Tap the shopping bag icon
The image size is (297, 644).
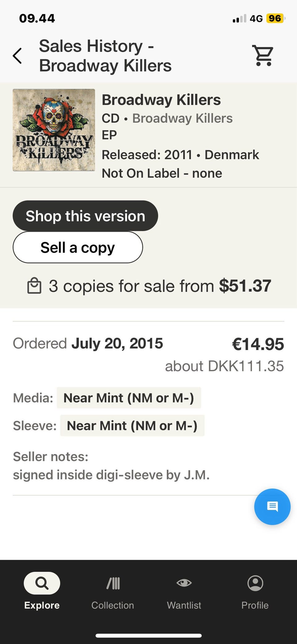pos(34,286)
